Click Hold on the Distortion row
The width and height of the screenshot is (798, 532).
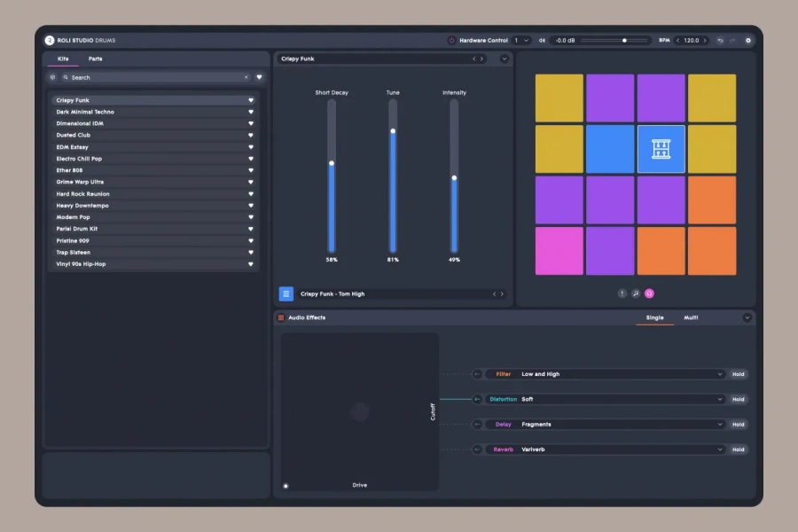pos(738,399)
